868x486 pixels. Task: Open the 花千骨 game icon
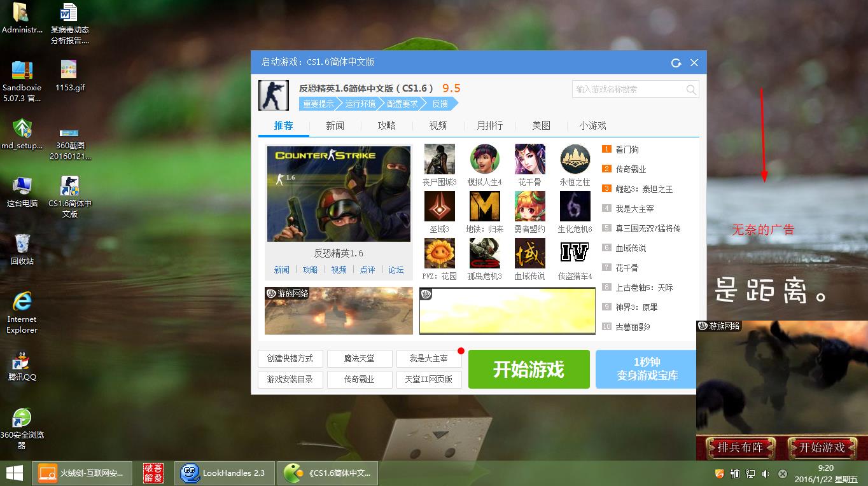pyautogui.click(x=530, y=159)
